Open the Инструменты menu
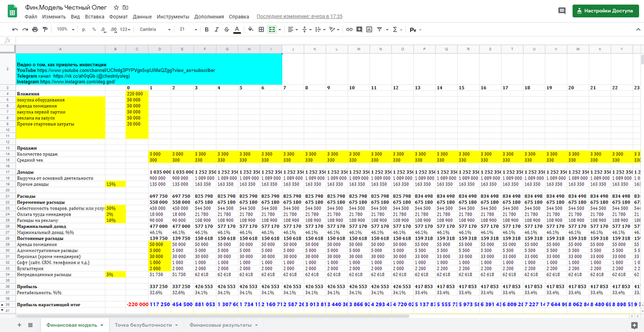The height and width of the screenshot is (332, 644). 173,17
